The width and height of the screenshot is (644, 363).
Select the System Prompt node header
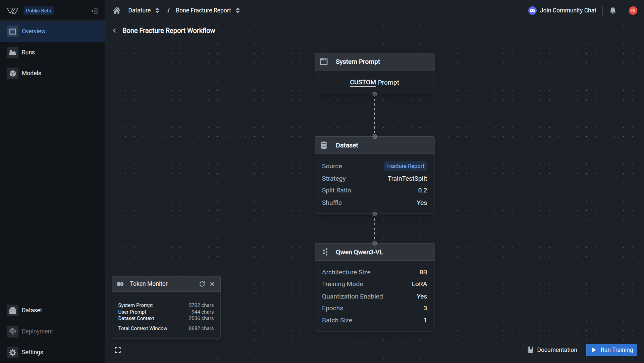pos(375,62)
